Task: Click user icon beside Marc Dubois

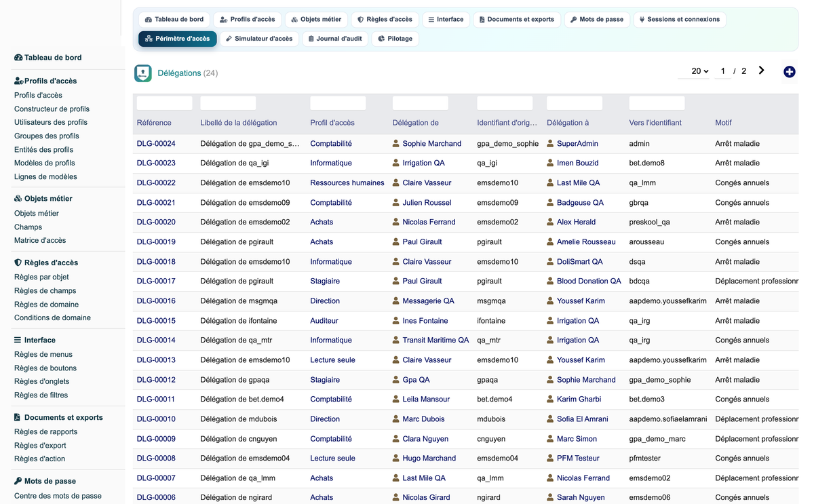Action: point(396,419)
